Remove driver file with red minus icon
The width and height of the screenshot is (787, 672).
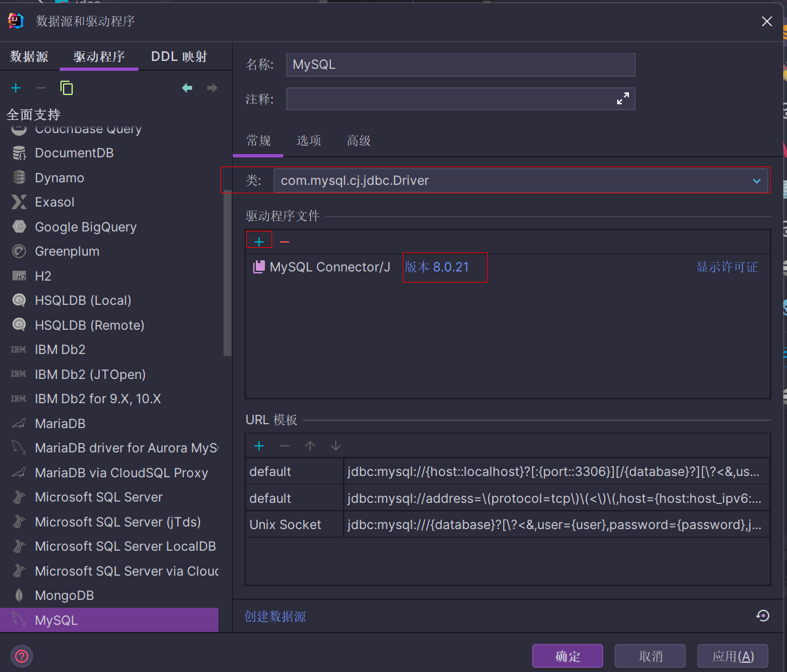click(285, 242)
